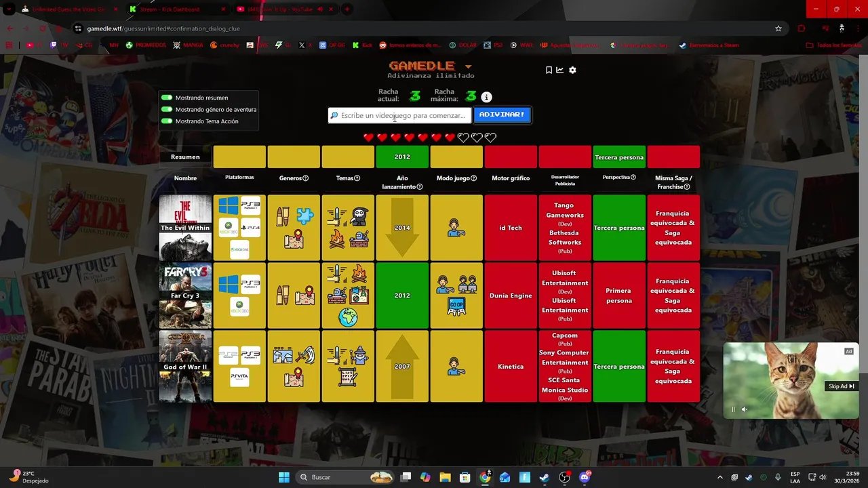
Task: Click The Evil Within cover thumbnail
Action: [185, 228]
